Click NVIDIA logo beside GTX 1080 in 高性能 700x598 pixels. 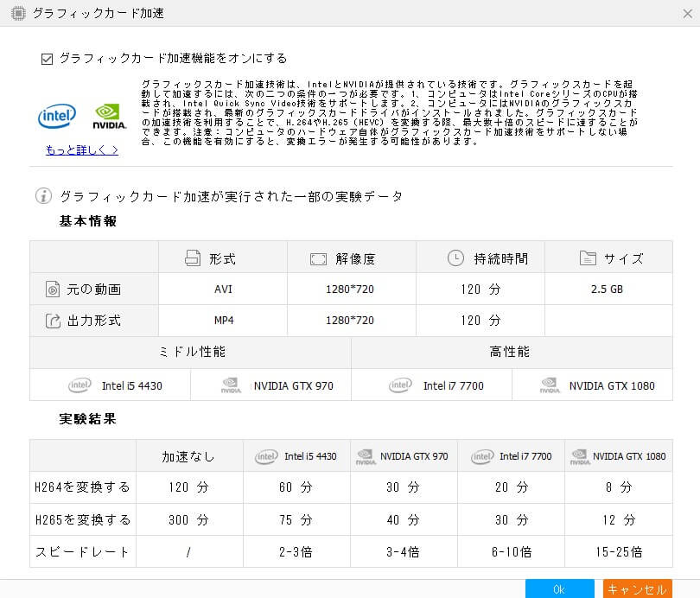pos(550,385)
